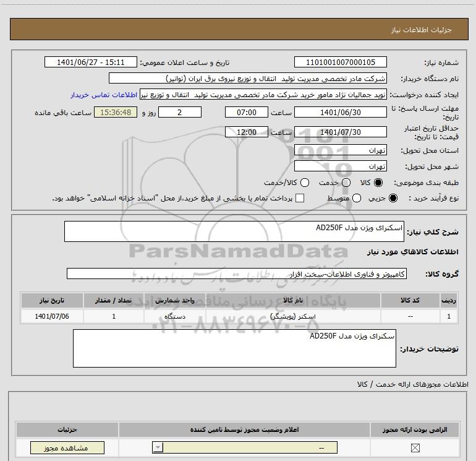Click the تاریخ نیاز column header
This screenshot has width=476, height=461.
[52, 300]
